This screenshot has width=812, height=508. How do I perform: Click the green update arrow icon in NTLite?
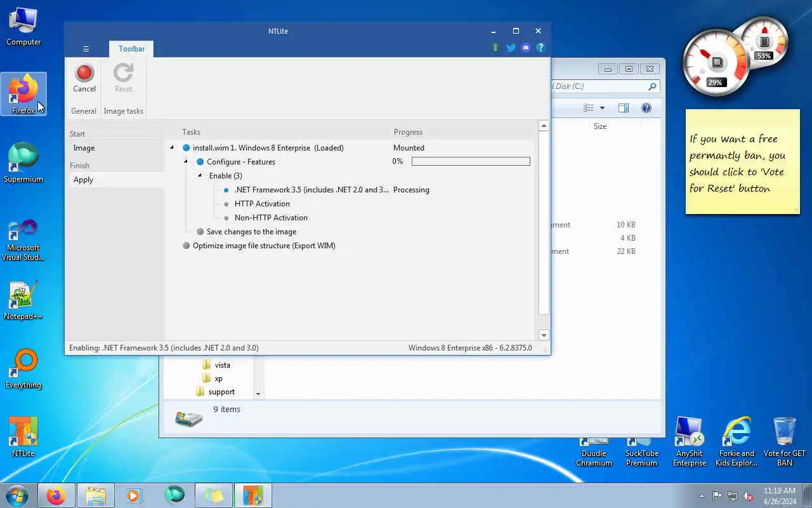pyautogui.click(x=495, y=48)
